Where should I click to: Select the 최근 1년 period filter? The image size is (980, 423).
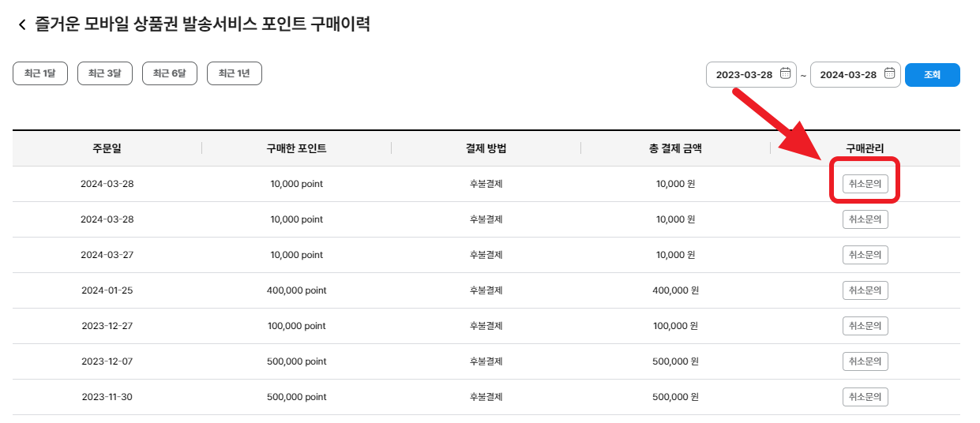tap(235, 73)
